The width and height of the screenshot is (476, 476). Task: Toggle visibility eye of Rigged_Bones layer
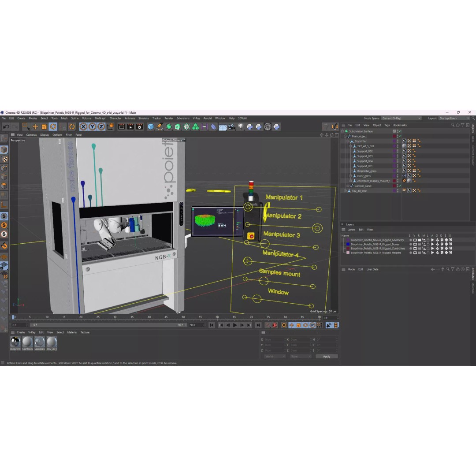coord(415,244)
